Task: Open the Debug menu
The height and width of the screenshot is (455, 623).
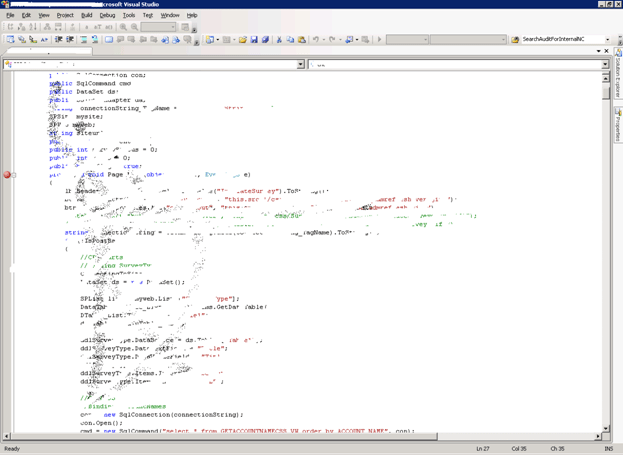Action: coord(107,15)
